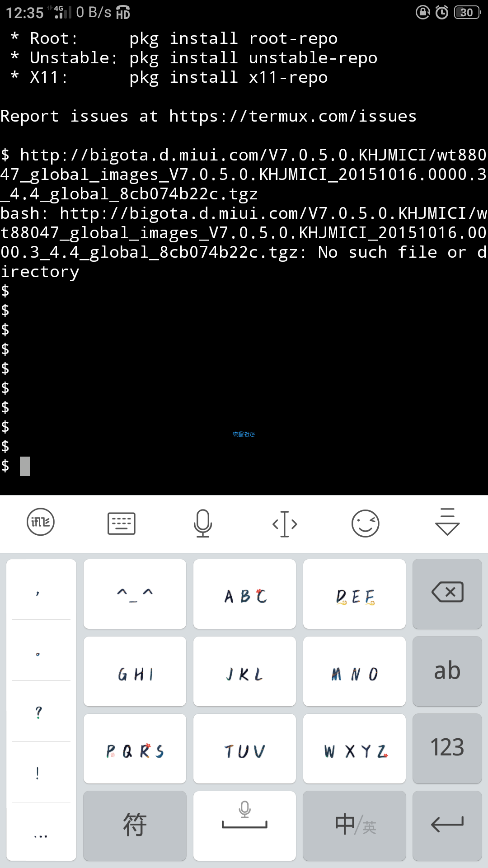Open the 符 symbols panel
This screenshot has height=868, width=488.
coord(135,826)
